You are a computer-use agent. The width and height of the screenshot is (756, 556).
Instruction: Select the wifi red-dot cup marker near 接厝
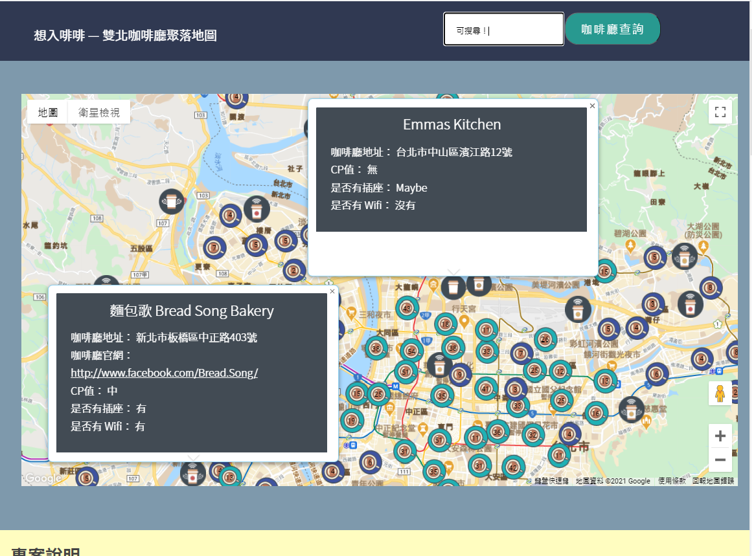pyautogui.click(x=257, y=209)
